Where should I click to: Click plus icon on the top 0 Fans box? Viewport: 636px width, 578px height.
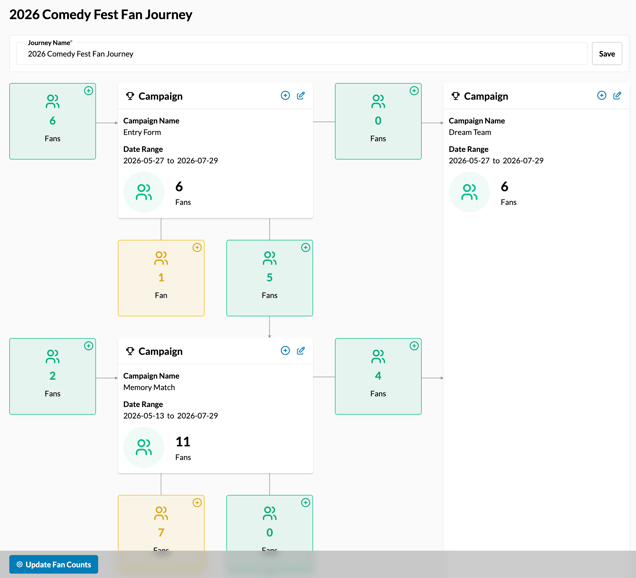coord(414,90)
